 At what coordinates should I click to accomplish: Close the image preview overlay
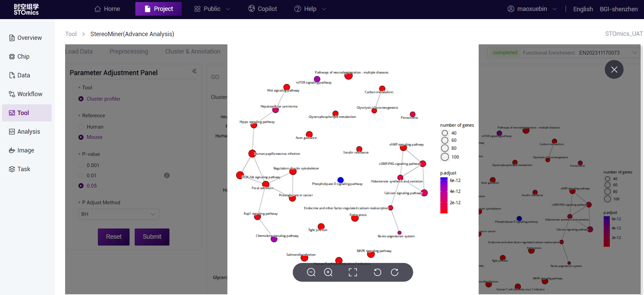tap(614, 70)
